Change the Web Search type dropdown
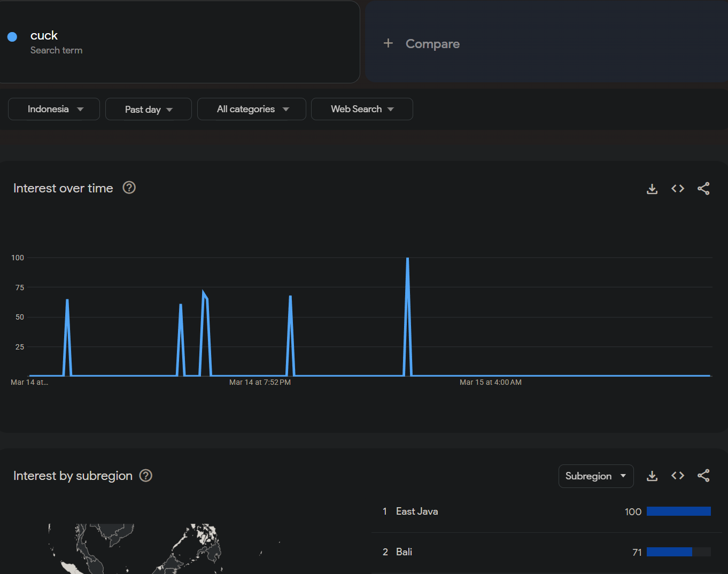 362,109
